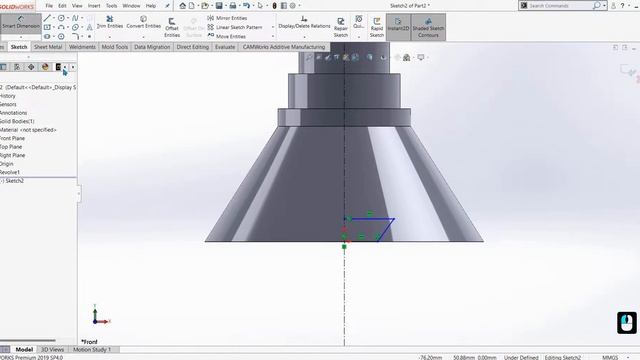Click the Open document icon
Screen dimensions: 640x360
coord(205,6)
